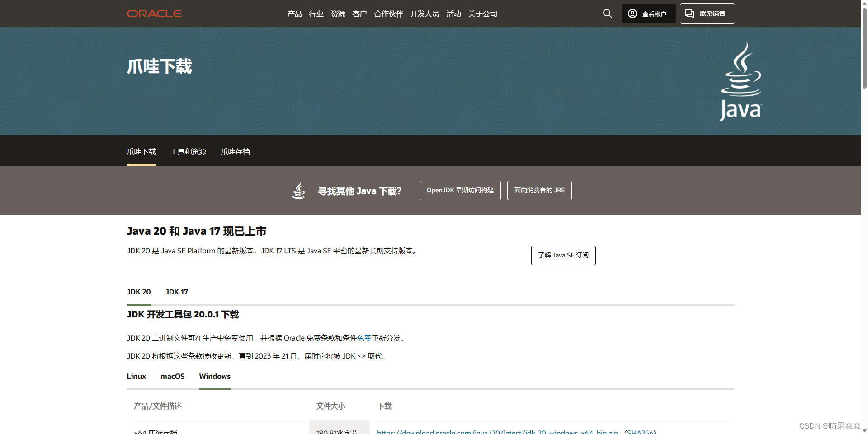Image resolution: width=868 pixels, height=434 pixels.
Task: Open the 开发人员 menu
Action: [425, 14]
